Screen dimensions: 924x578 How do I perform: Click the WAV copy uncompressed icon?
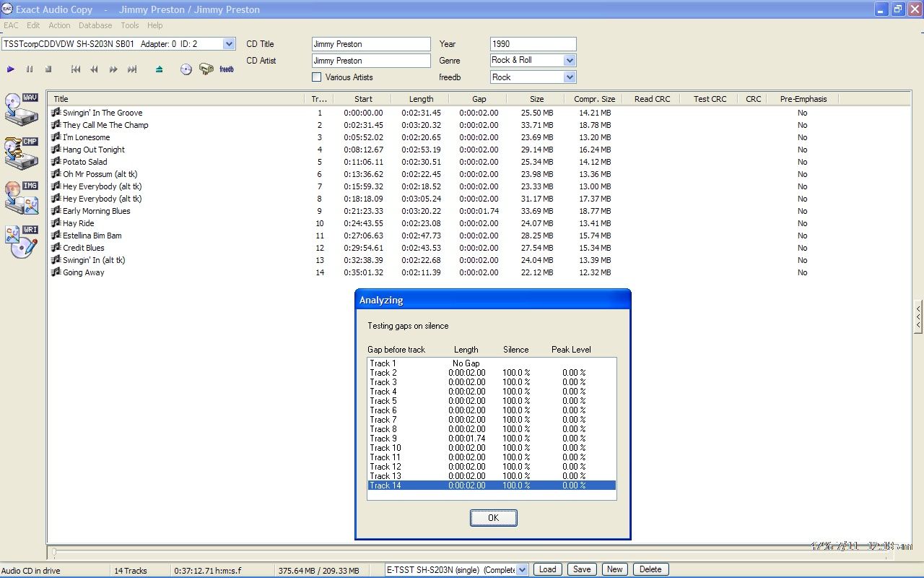point(21,109)
